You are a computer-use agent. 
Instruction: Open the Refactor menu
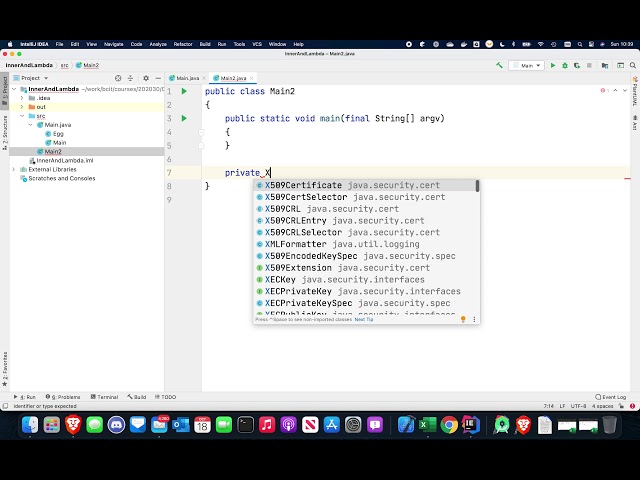pos(183,44)
